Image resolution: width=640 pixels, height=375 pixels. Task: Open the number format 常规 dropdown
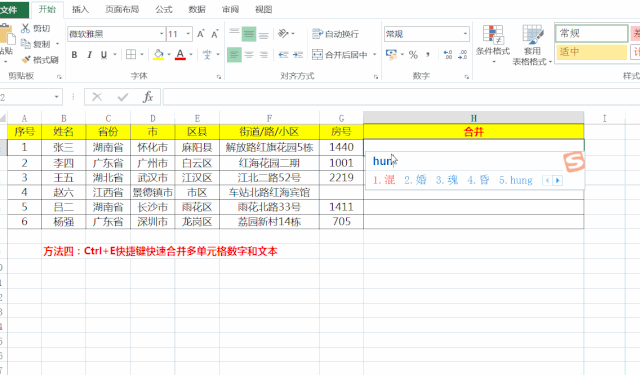coord(465,34)
